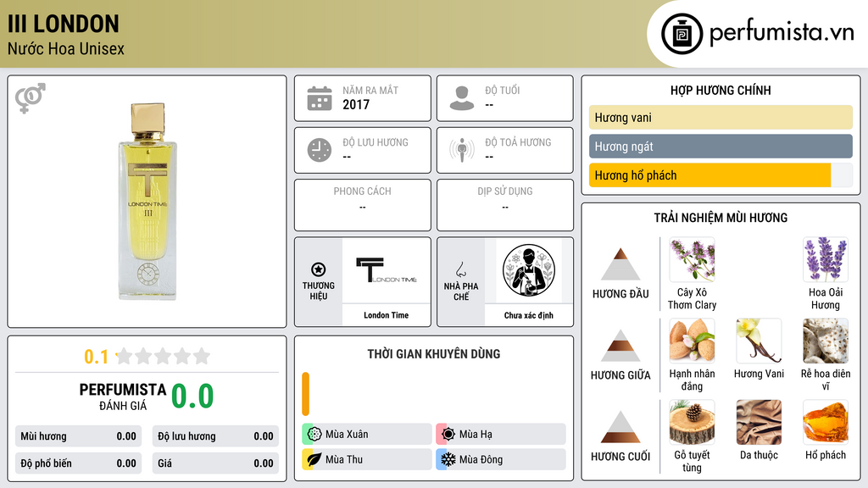Select the Hạnh nhân đắng almond note image
The image size is (868, 488).
pyautogui.click(x=692, y=341)
